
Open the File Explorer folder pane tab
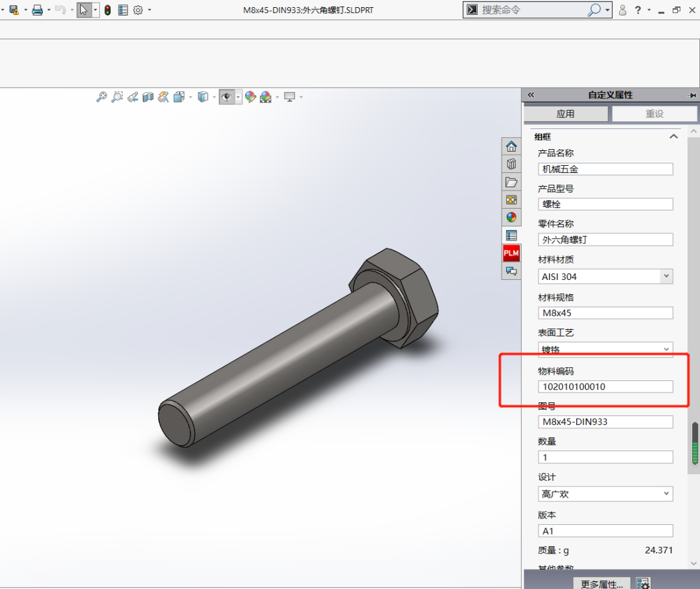[511, 182]
